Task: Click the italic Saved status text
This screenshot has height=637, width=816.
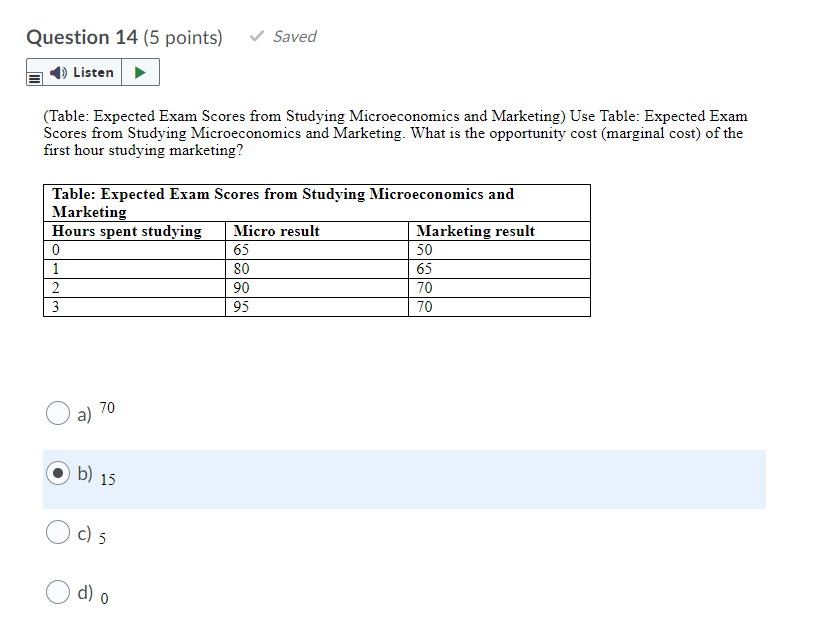Action: point(294,36)
